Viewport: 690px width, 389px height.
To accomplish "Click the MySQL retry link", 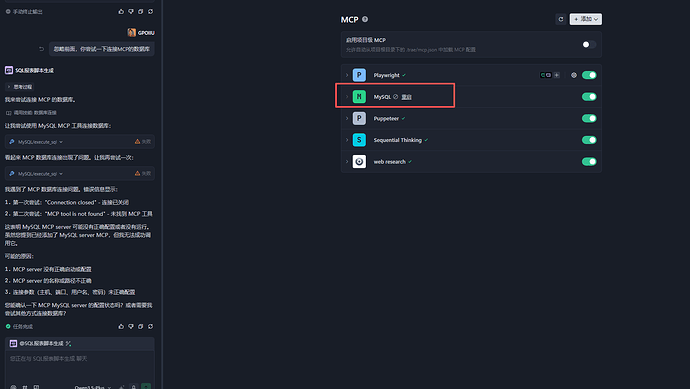I will pos(407,97).
